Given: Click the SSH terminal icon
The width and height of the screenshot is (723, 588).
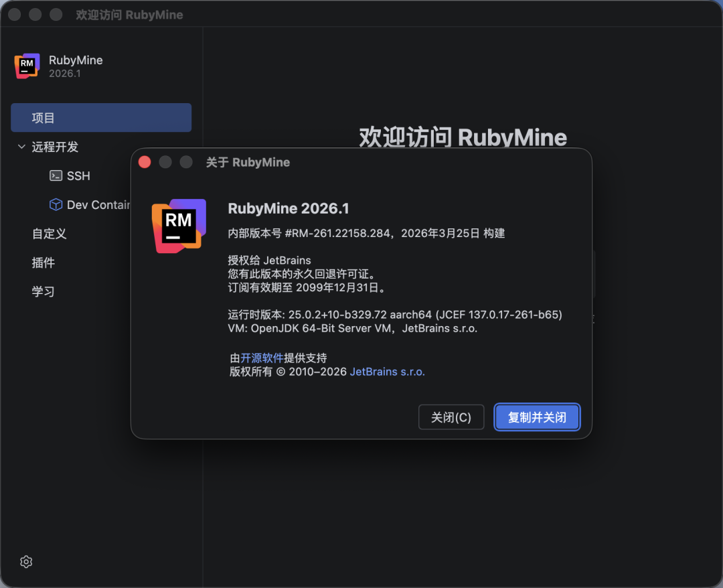Looking at the screenshot, I should point(56,175).
